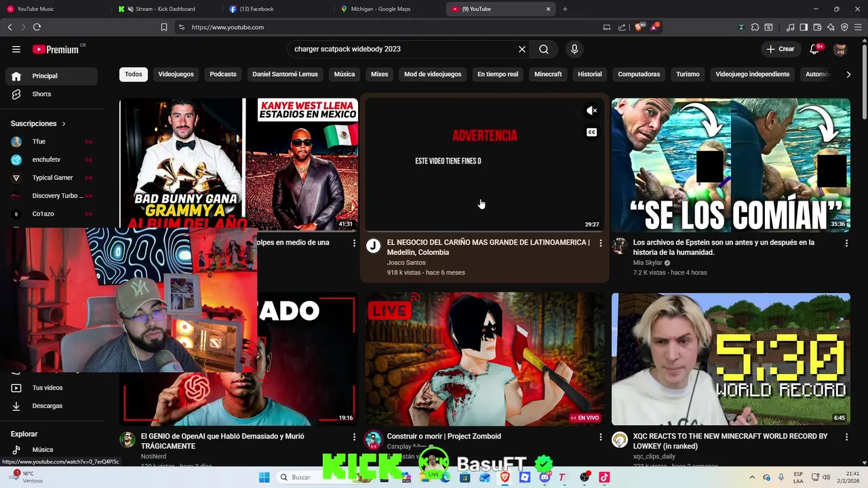Image resolution: width=868 pixels, height=488 pixels.
Task: Open options for El Negocio del Cariño video
Action: (x=600, y=243)
